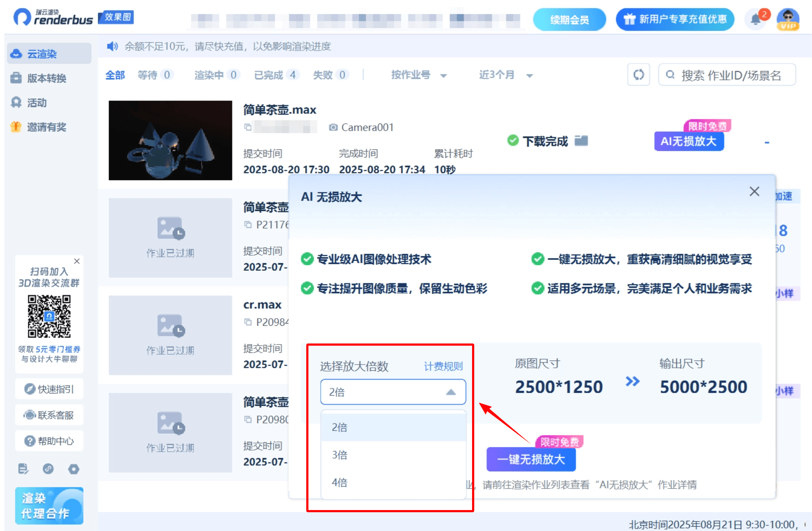Image resolution: width=812 pixels, height=531 pixels.
Task: Click the refresh job list icon
Action: tap(639, 75)
